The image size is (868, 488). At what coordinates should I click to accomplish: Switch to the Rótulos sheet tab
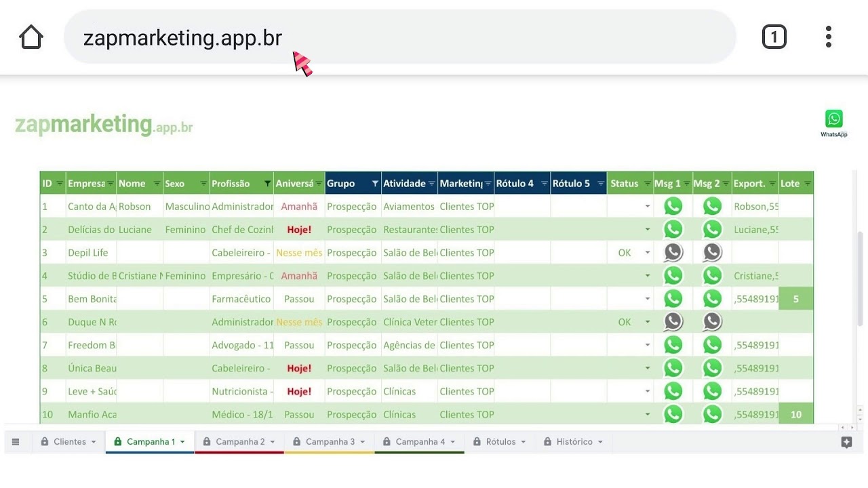click(x=500, y=442)
